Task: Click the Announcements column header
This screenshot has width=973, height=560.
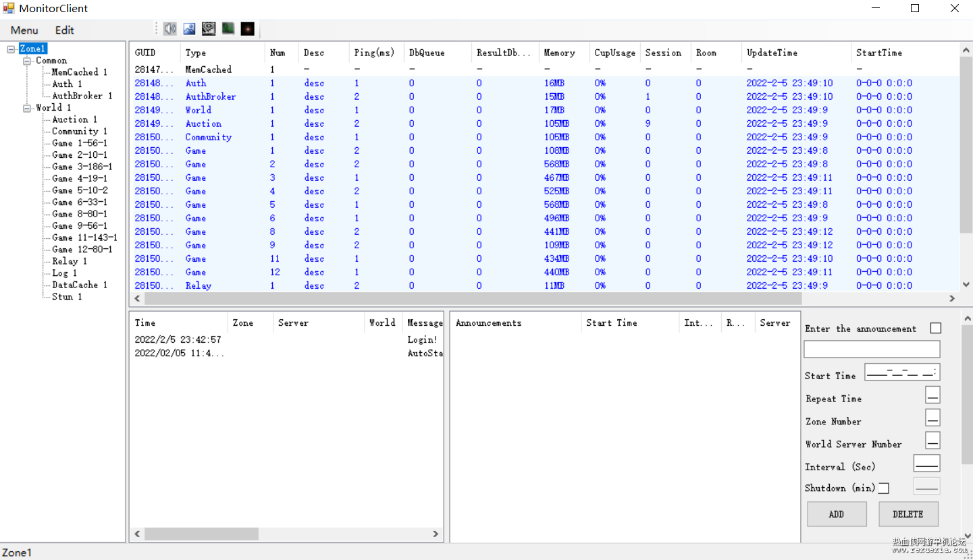Action: (515, 323)
